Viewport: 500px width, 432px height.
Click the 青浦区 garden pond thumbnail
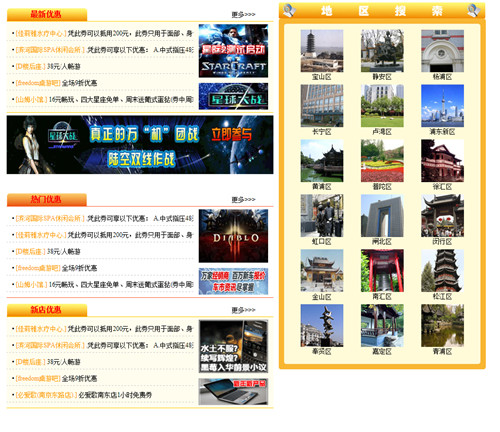pos(442,325)
